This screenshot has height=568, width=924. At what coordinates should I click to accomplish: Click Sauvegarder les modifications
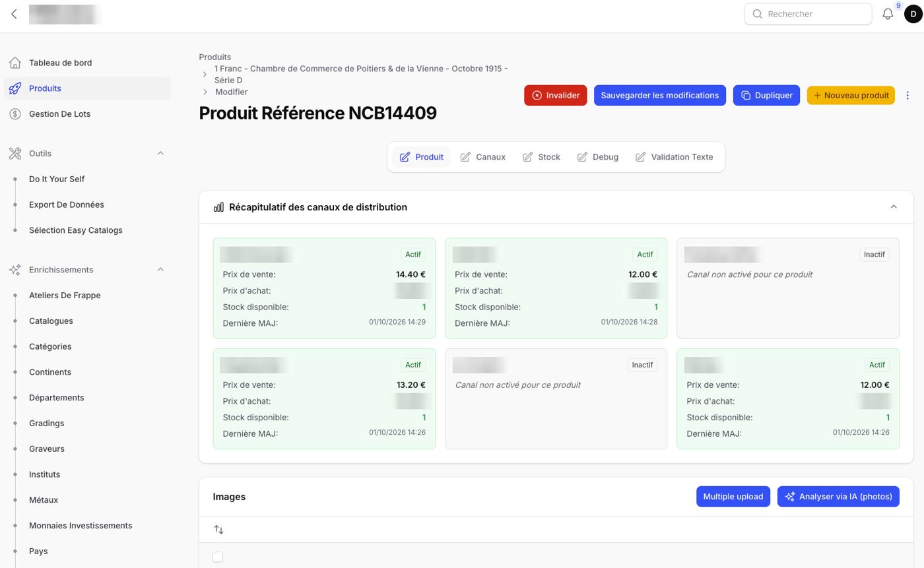click(659, 96)
